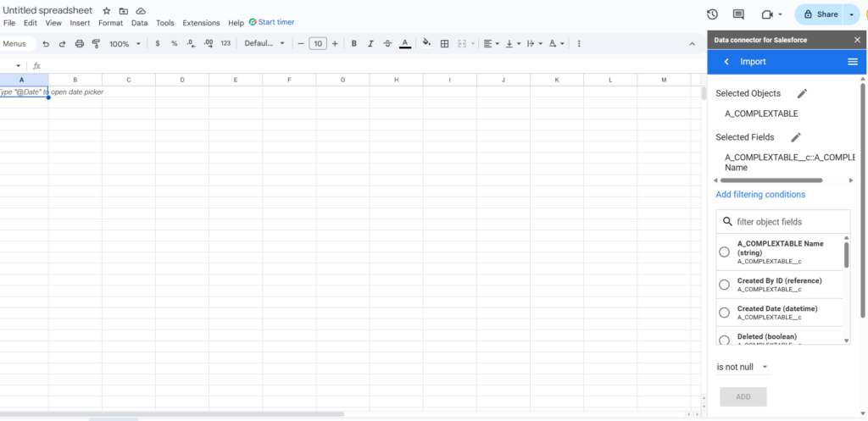
Task: Undo the last action
Action: (46, 44)
